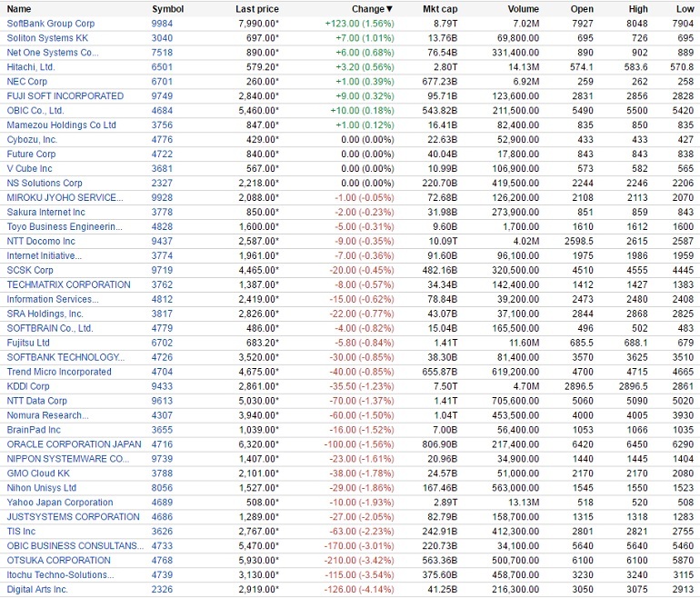This screenshot has width=700, height=598.
Task: Click symbol 9437 for NTT Docomo
Action: pos(162,241)
